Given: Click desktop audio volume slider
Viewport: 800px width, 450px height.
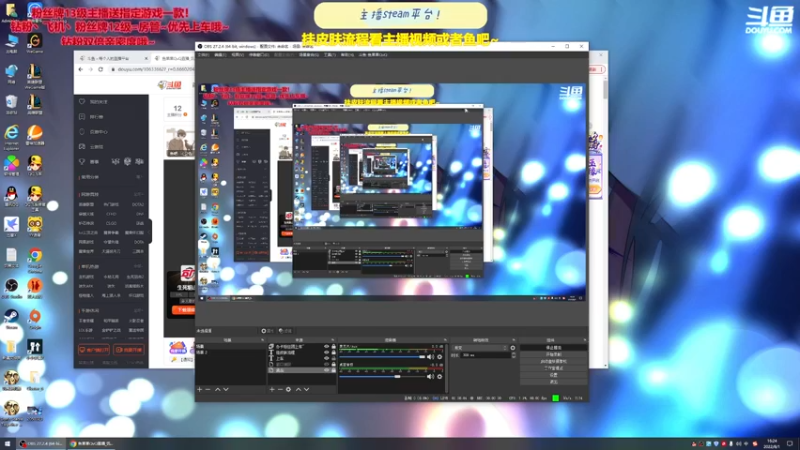Looking at the screenshot, I should click(x=382, y=377).
